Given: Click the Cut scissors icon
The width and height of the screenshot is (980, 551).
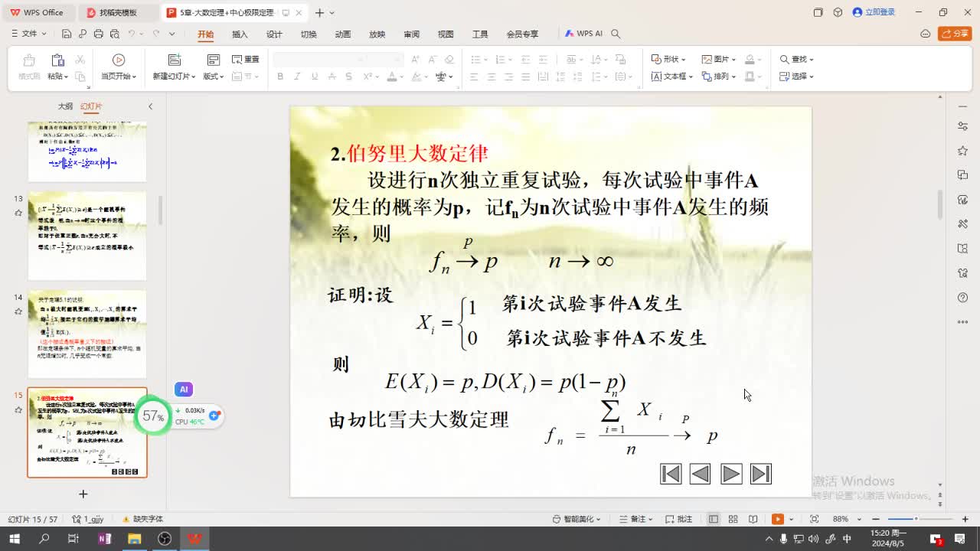Looking at the screenshot, I should point(80,60).
